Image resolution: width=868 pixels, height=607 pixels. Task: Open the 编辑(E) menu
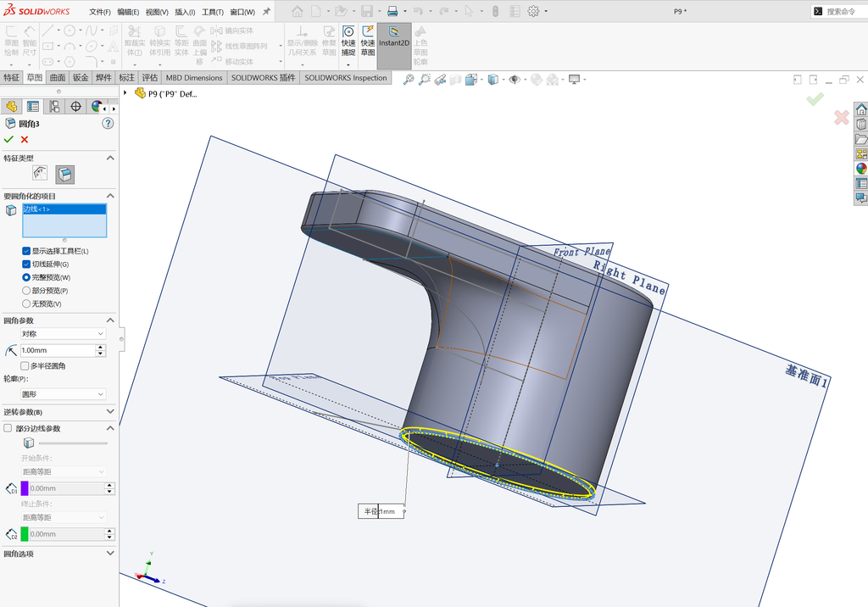coord(129,12)
